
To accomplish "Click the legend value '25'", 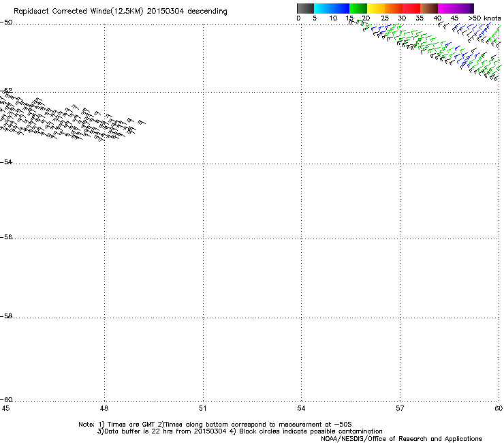I will coord(385,18).
